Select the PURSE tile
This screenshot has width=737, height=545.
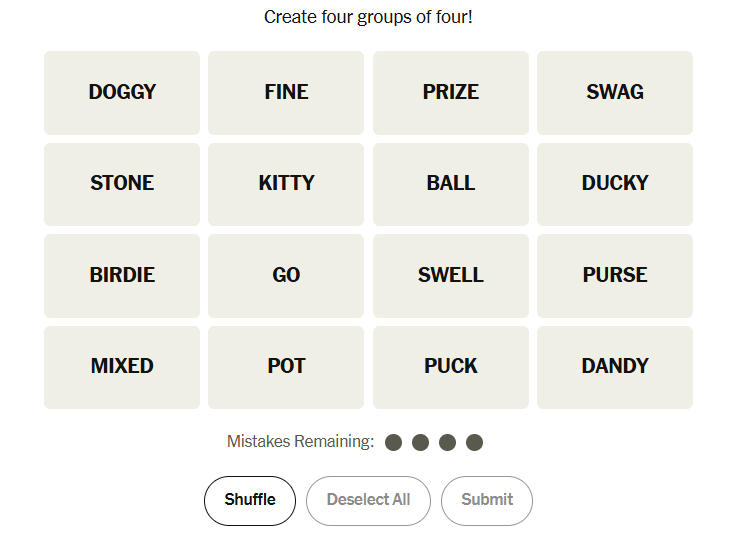(x=615, y=275)
